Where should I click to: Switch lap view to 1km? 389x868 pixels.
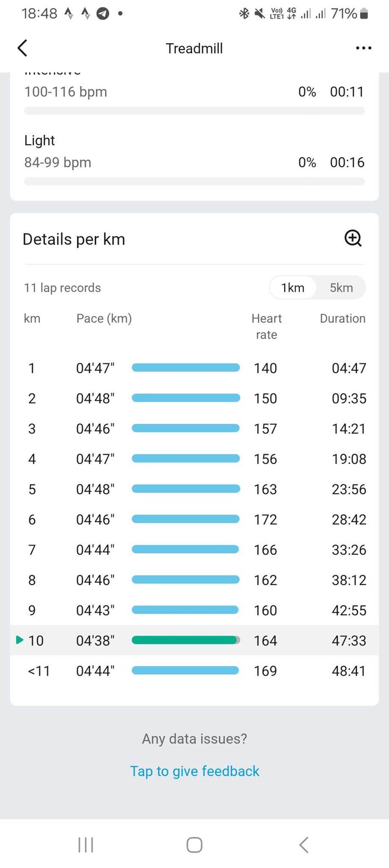(293, 288)
